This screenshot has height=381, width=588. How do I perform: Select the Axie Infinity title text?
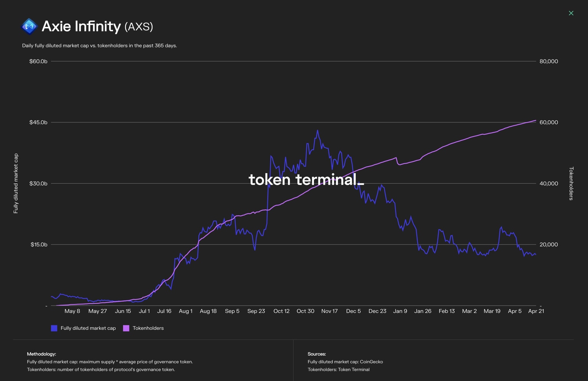[81, 26]
